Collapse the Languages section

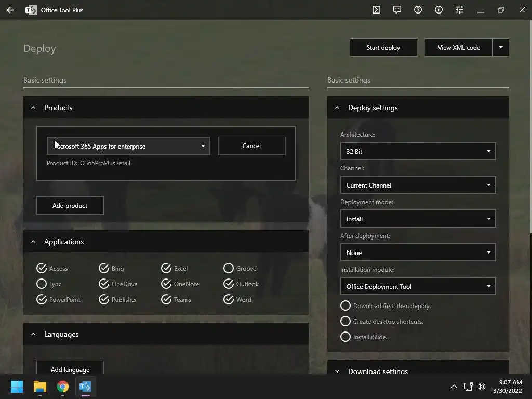(33, 334)
